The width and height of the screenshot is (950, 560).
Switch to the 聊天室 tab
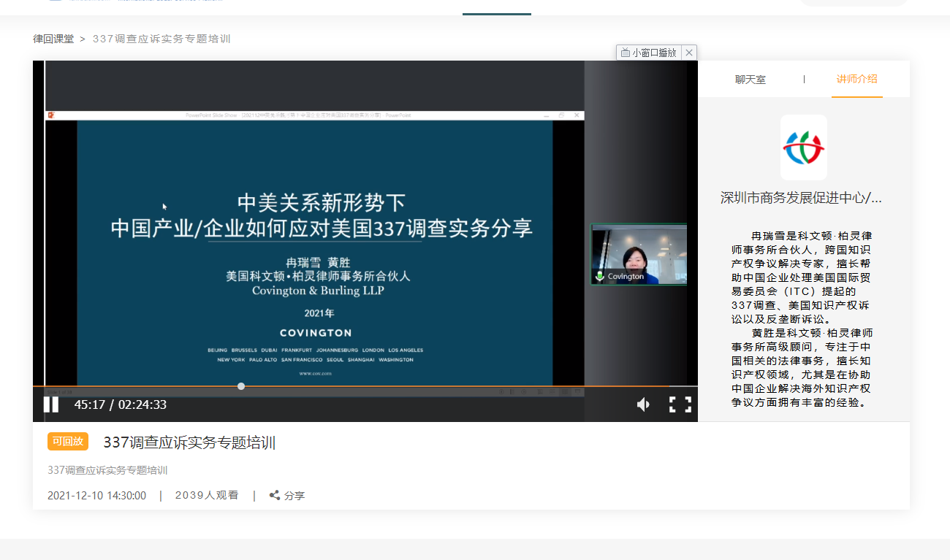(750, 80)
